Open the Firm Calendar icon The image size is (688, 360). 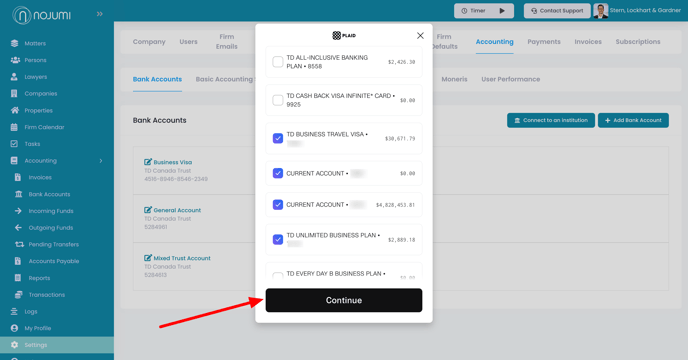pyautogui.click(x=14, y=127)
